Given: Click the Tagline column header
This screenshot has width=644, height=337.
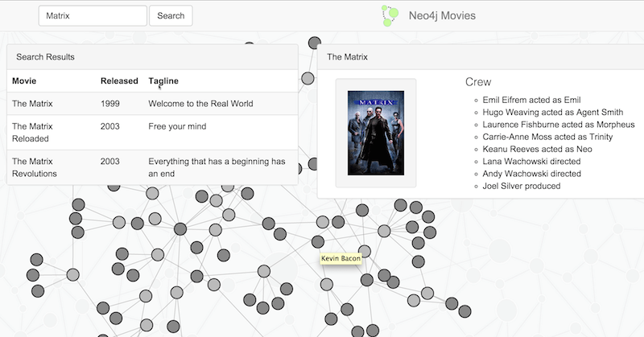Looking at the screenshot, I should (x=163, y=81).
